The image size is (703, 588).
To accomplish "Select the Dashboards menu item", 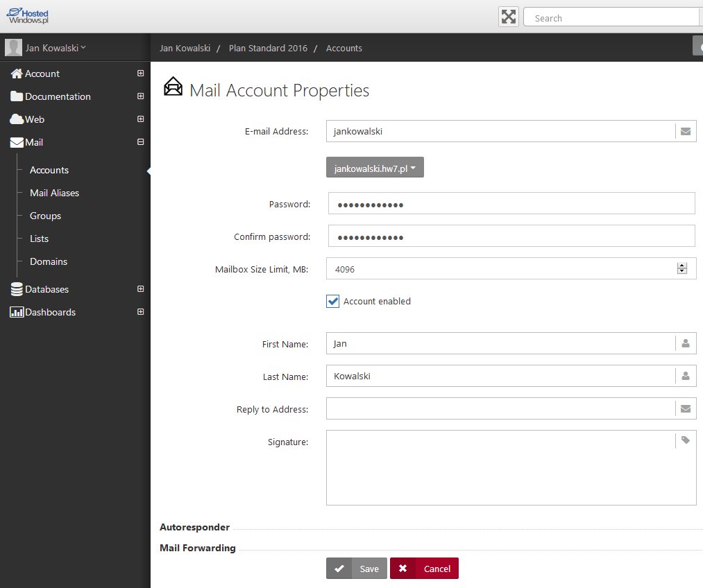I will point(50,312).
